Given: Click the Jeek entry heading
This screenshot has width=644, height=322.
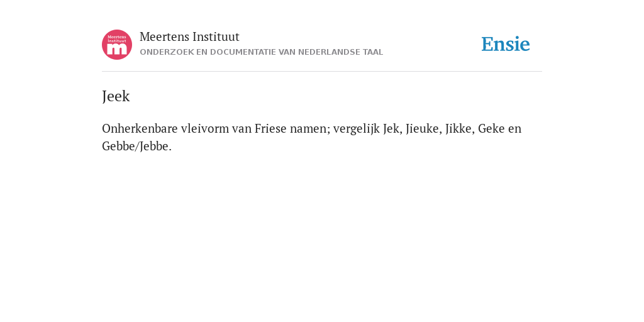Looking at the screenshot, I should [116, 96].
